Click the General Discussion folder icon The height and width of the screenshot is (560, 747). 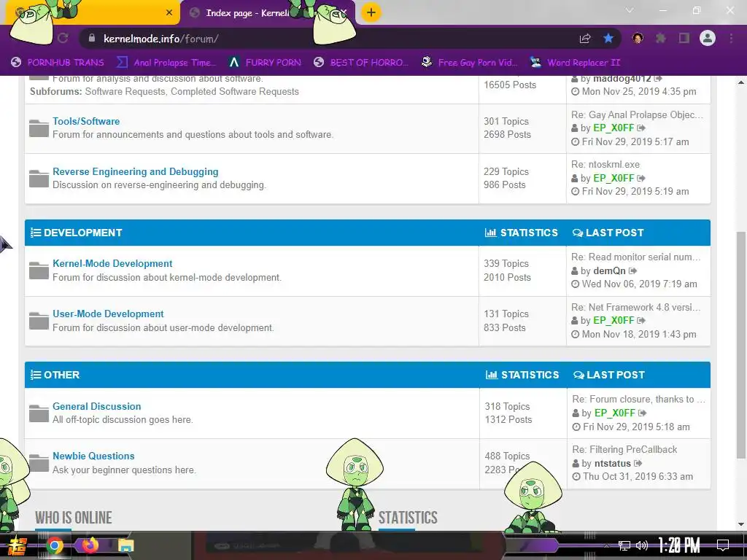pyautogui.click(x=39, y=413)
